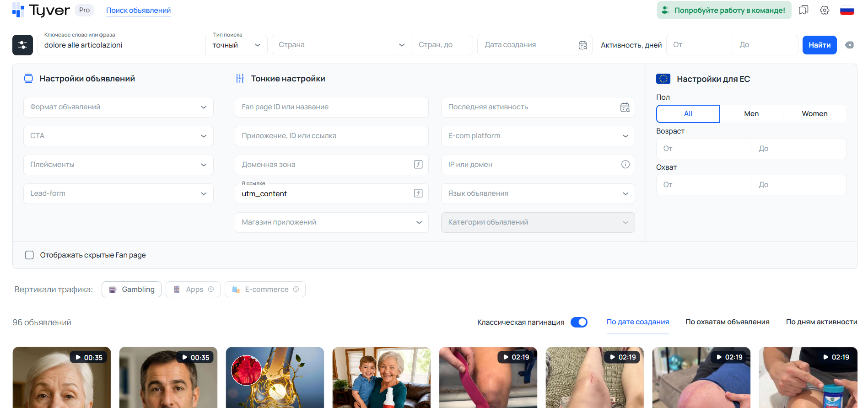Open the ad language dropdown
The image size is (868, 408).
[538, 193]
